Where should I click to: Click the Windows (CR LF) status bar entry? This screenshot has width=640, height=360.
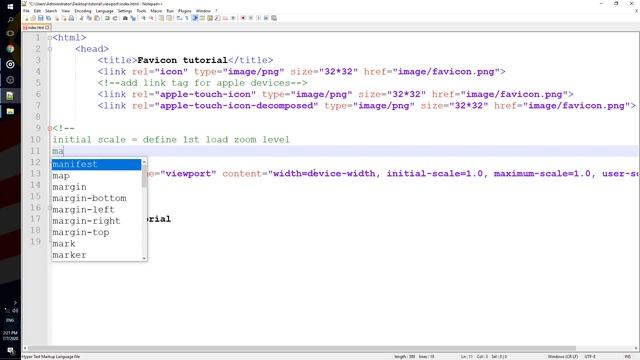[563, 356]
